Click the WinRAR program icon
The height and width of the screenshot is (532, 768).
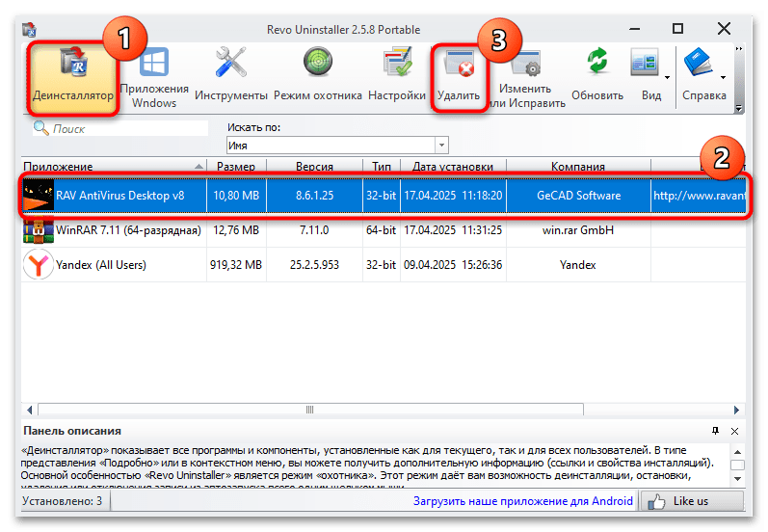pyautogui.click(x=39, y=229)
